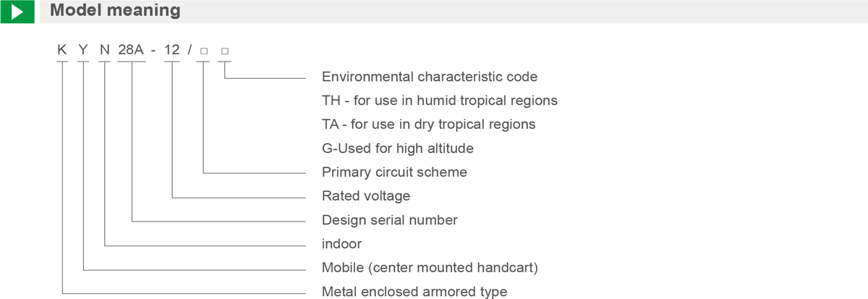Click the second empty square placeholder
The height and width of the screenshot is (299, 868).
tap(225, 51)
